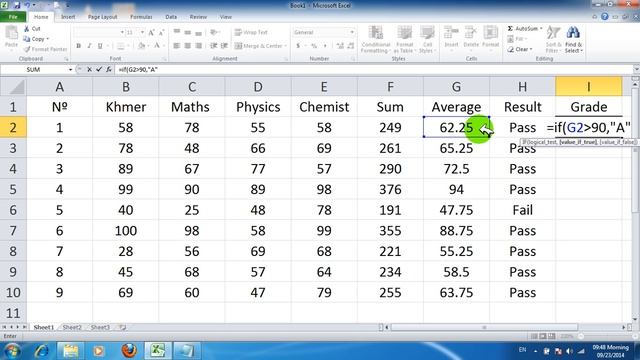Click the Paste icon in Clipboard group
Screen dimensions: 640x360
pyautogui.click(x=11, y=33)
